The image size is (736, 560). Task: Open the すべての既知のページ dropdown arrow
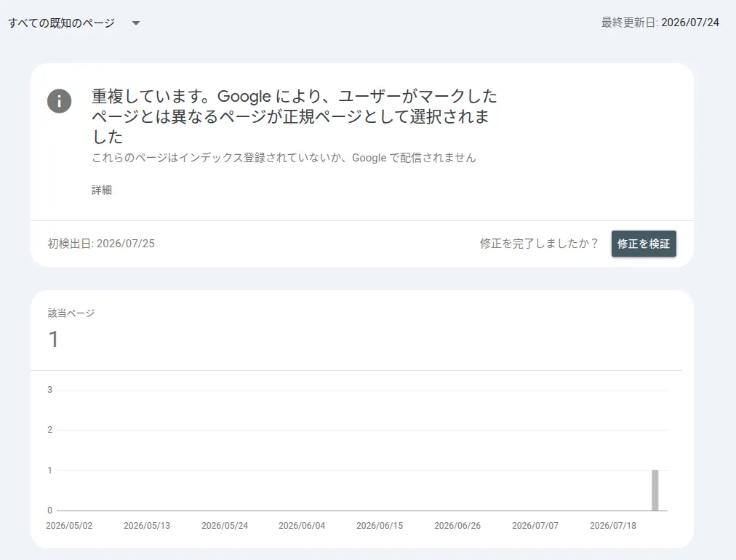pyautogui.click(x=136, y=23)
